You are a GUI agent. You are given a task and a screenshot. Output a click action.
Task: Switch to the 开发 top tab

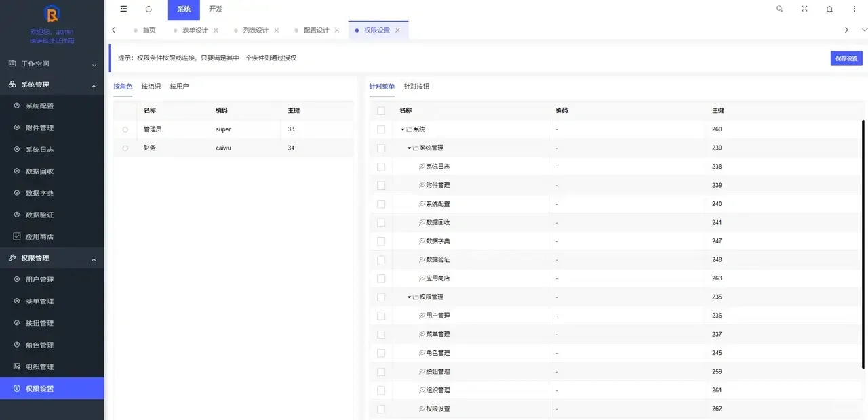(216, 9)
